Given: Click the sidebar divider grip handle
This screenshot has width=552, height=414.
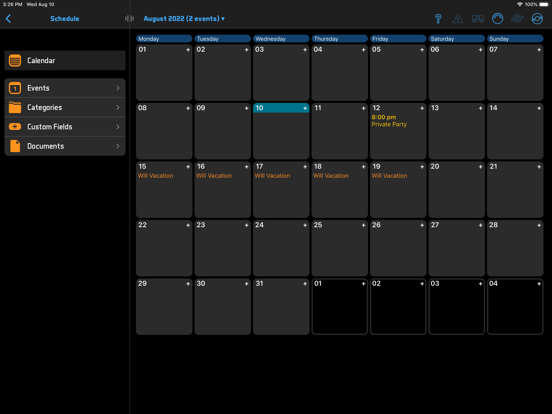Looking at the screenshot, I should [129, 19].
